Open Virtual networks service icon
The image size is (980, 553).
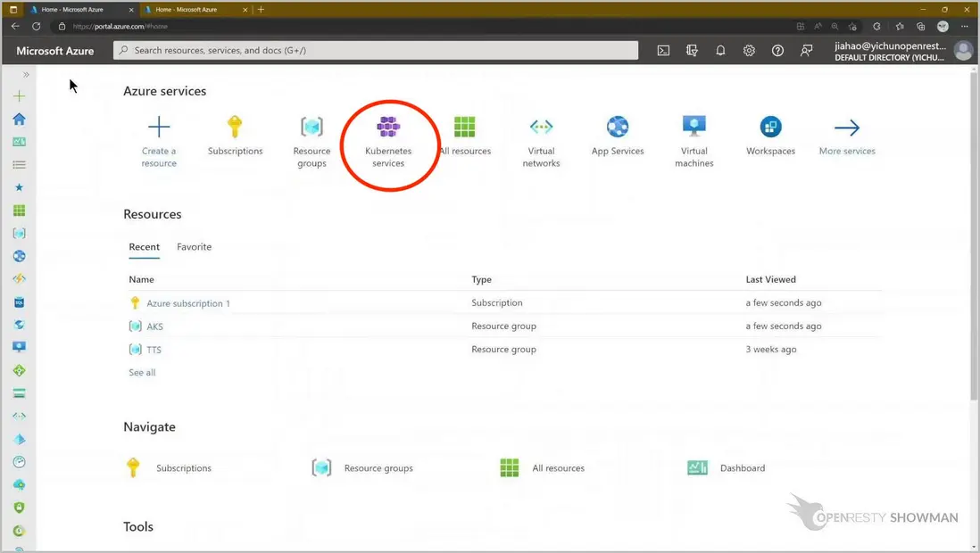click(x=541, y=128)
